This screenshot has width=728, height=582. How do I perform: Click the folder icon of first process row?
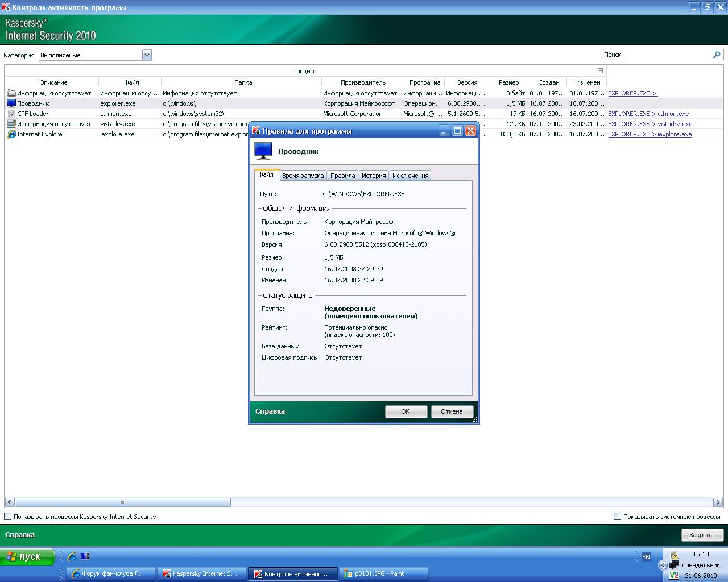click(11, 93)
